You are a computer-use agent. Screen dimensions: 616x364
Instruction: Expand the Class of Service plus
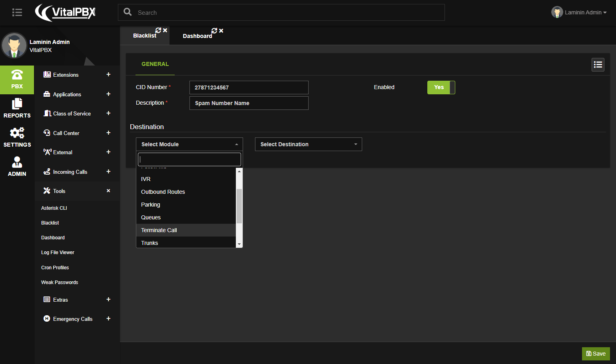coord(108,113)
